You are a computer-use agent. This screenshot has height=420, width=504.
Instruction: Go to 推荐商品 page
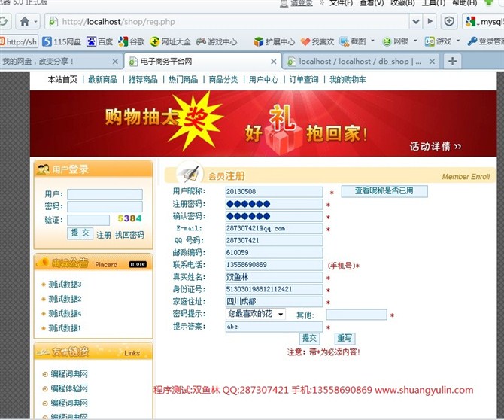coord(143,80)
